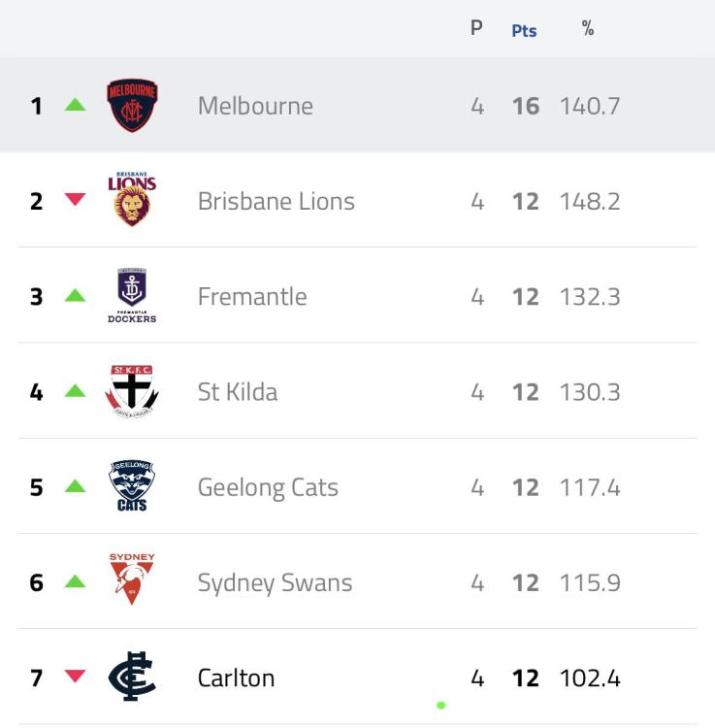Viewport: 715px width, 728px height.
Task: Select St Kilda's 130.3 percentage value
Action: 590,392
